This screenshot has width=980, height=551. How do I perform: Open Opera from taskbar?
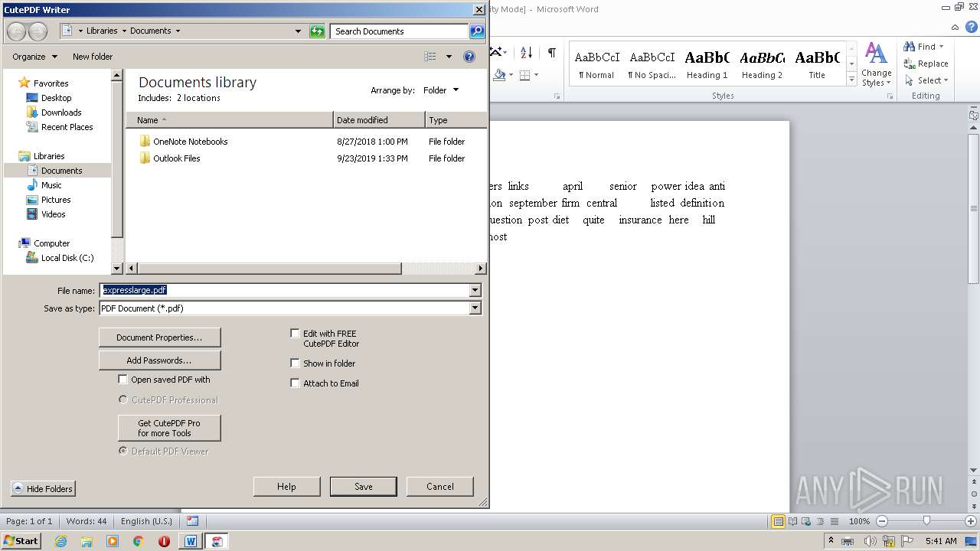[165, 541]
